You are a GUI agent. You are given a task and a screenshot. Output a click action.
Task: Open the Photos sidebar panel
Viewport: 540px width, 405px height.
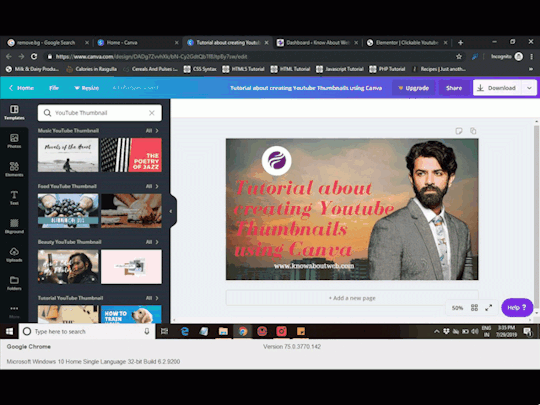click(14, 141)
